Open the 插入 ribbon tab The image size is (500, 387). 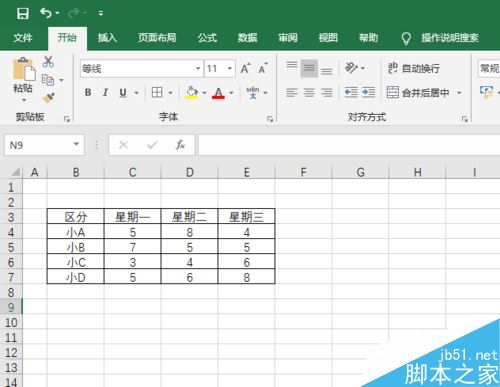[107, 38]
